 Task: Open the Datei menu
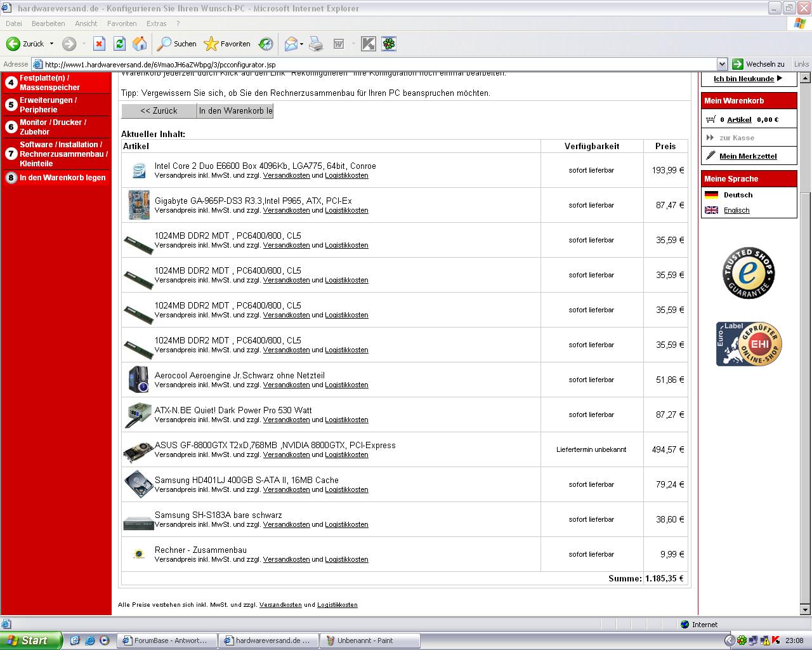(x=13, y=23)
